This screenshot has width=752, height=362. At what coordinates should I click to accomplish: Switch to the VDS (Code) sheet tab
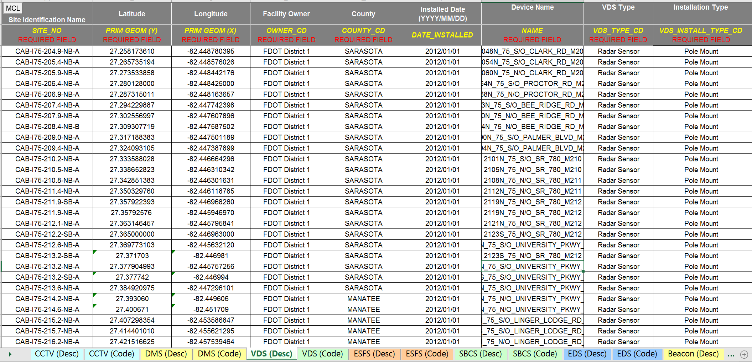[x=323, y=354]
